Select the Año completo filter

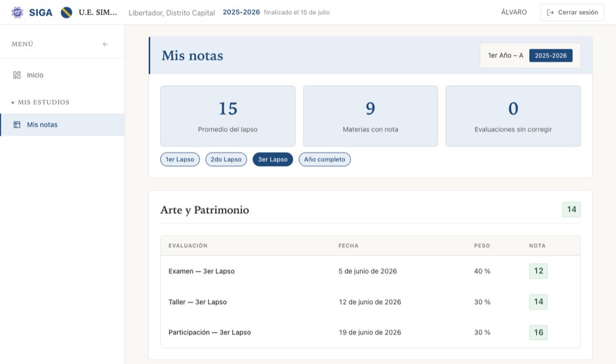pos(324,159)
